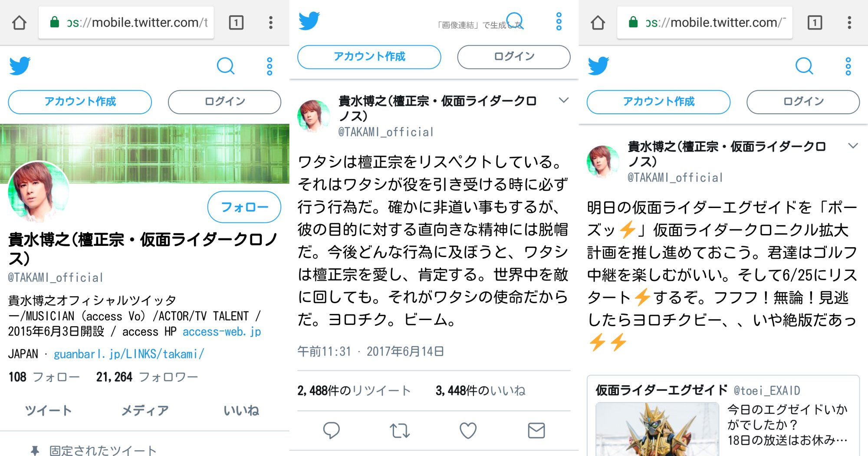Click the reply speech bubble icon
Screen dimensions: 868x456
332,430
